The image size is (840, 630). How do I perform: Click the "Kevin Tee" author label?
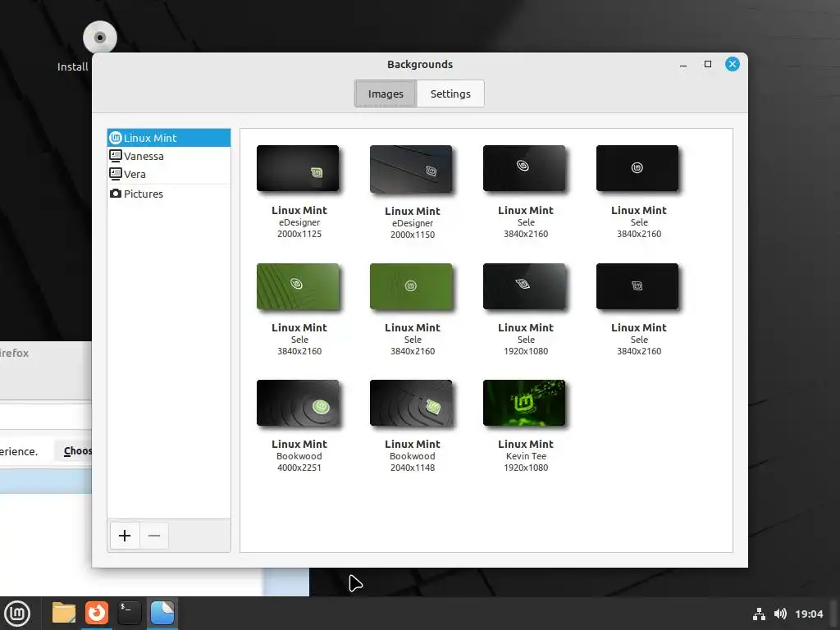[x=526, y=456]
